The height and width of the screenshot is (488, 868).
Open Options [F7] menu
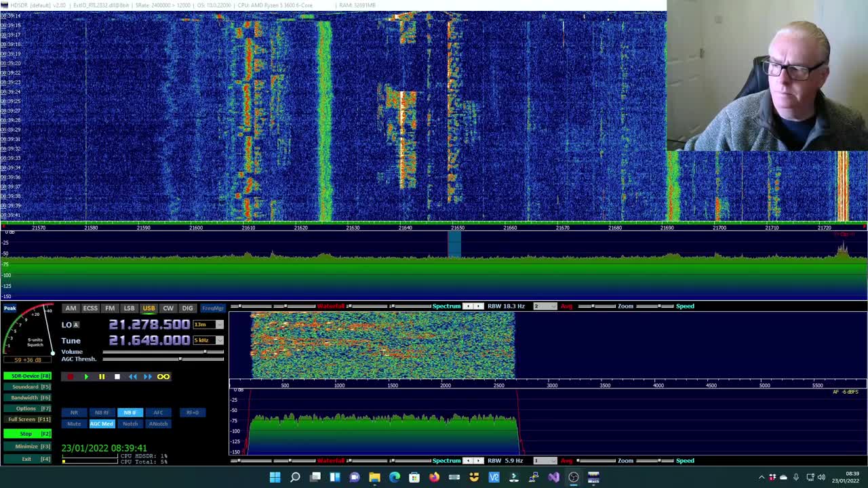click(x=27, y=409)
